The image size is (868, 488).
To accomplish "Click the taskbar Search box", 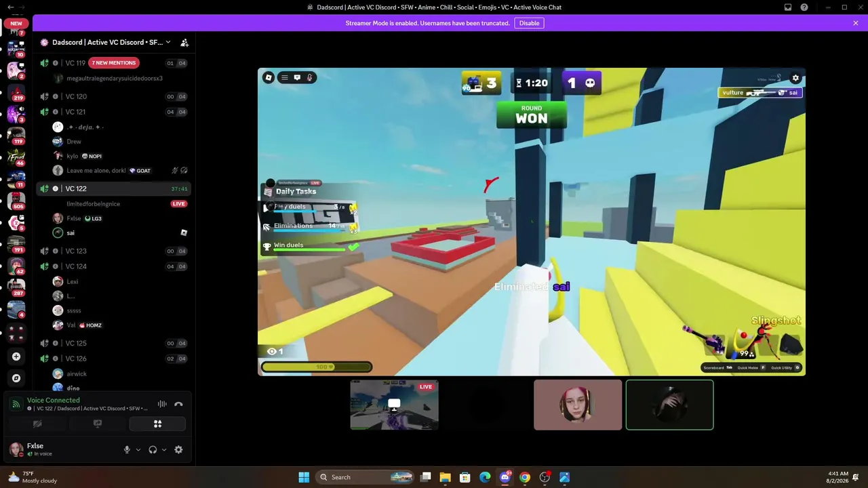I will 366,477.
